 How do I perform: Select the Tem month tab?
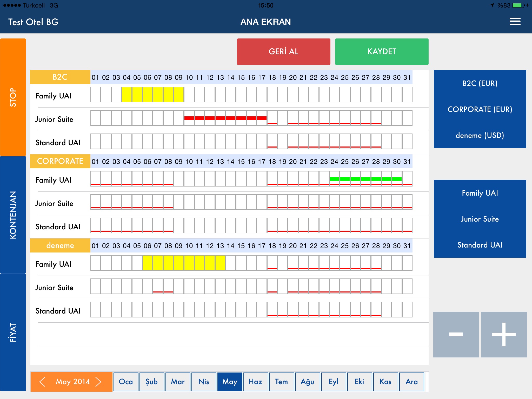(282, 382)
